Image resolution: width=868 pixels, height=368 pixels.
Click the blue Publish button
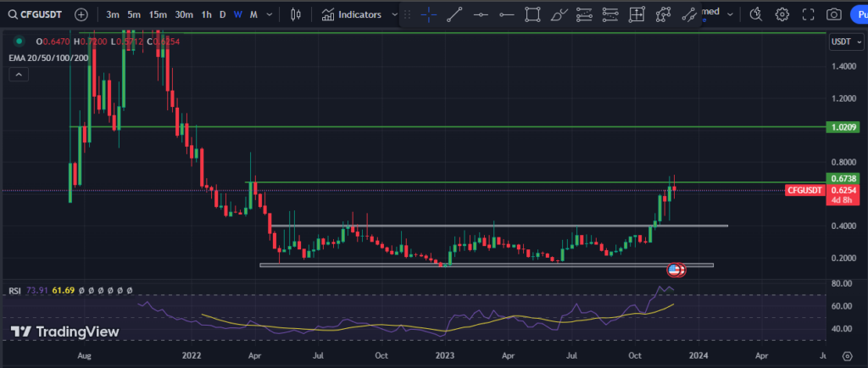coord(859,15)
